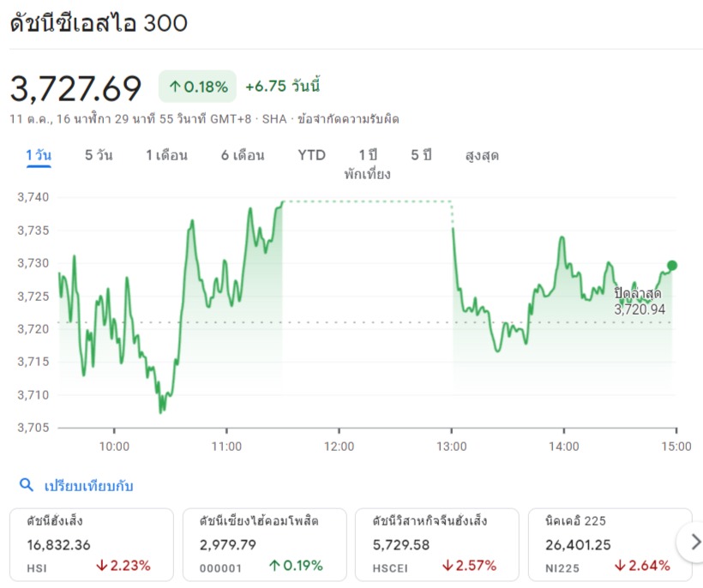
Task: Open the ดัชนีเซี่ยงไฮ้คอมโพสิต card
Action: point(264,543)
